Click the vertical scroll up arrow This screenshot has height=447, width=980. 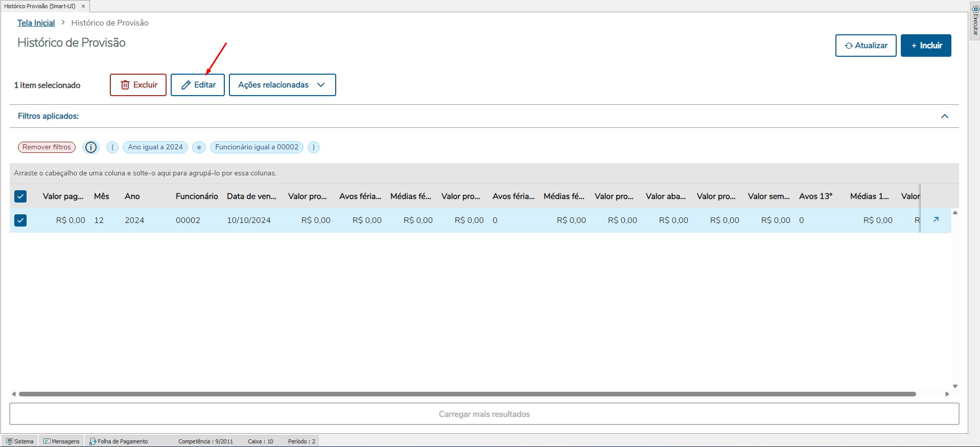[x=955, y=213]
